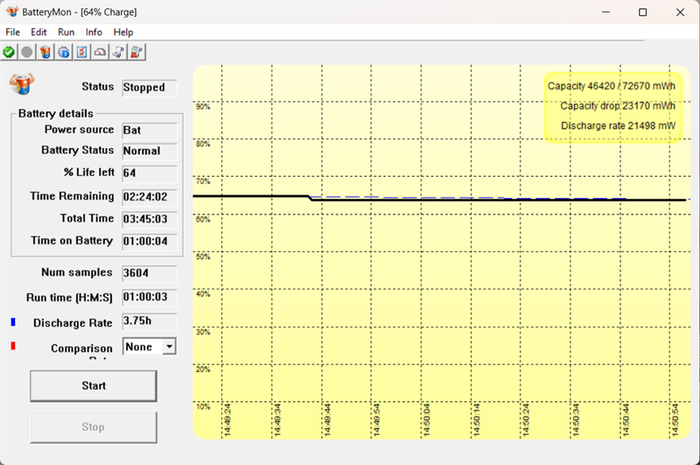The height and width of the screenshot is (465, 700).
Task: Open the Help menu
Action: coord(123,32)
